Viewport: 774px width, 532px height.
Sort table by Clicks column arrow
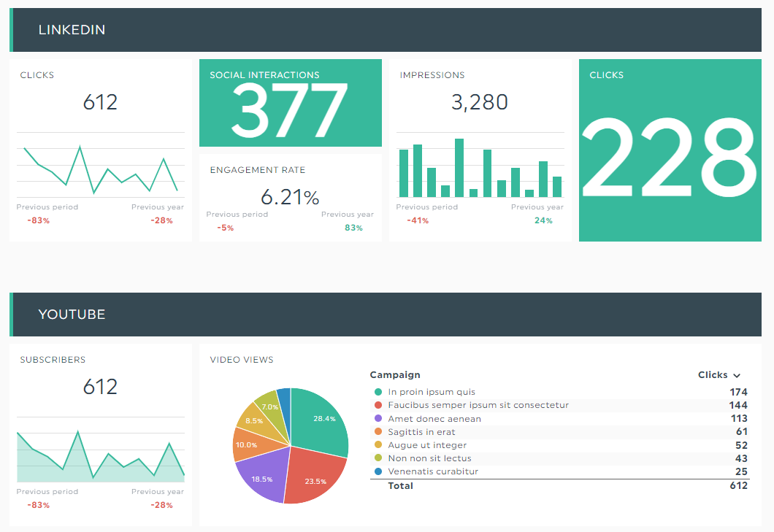click(x=737, y=376)
